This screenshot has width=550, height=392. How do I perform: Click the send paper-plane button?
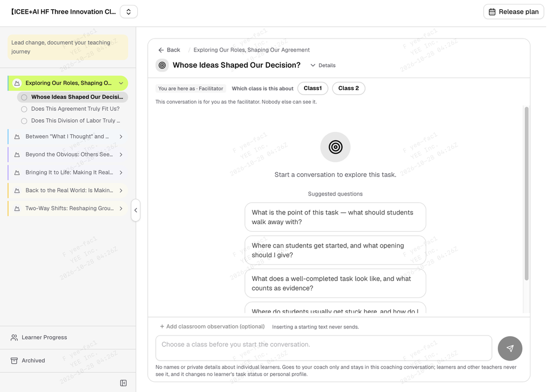click(x=510, y=349)
